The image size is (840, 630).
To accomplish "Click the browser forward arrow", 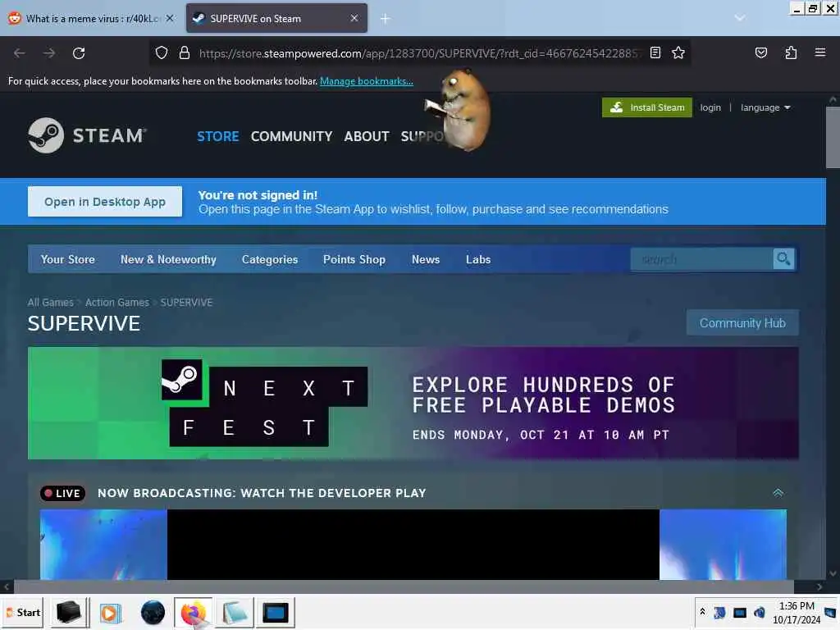I will (x=49, y=53).
